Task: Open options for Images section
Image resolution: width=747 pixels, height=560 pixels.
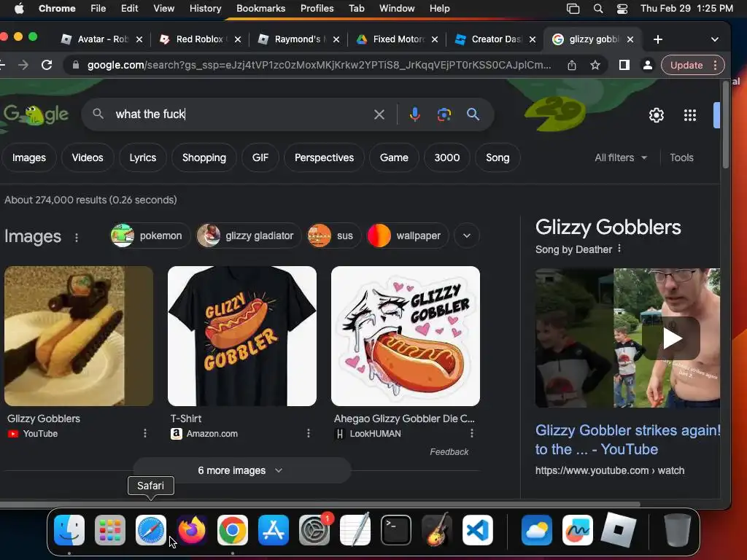Action: tap(76, 237)
